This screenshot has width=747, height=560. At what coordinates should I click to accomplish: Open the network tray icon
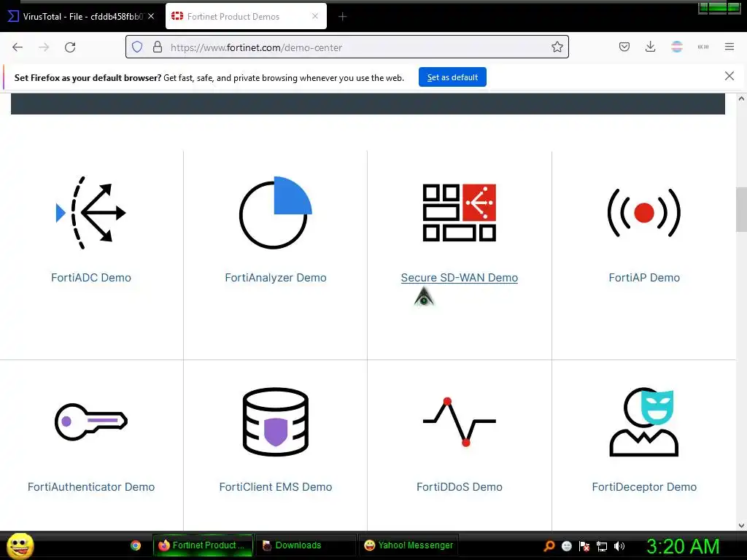pos(602,545)
